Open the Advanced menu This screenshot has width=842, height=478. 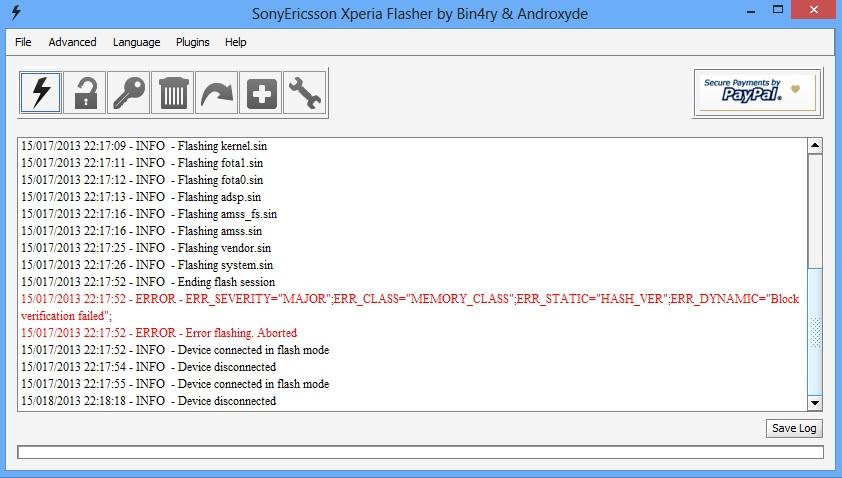[72, 42]
